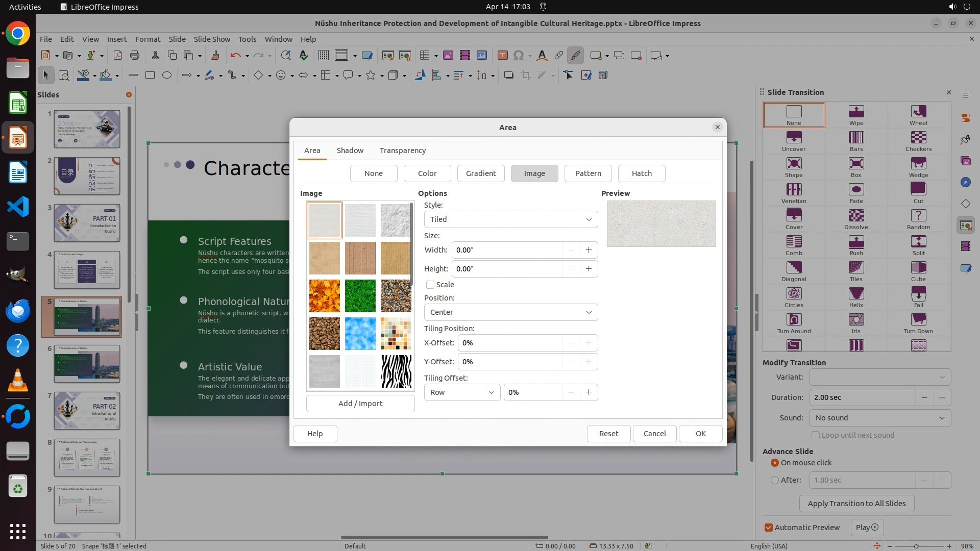Image resolution: width=980 pixels, height=551 pixels.
Task: Expand the Position dropdown showing Center
Action: [x=510, y=312]
